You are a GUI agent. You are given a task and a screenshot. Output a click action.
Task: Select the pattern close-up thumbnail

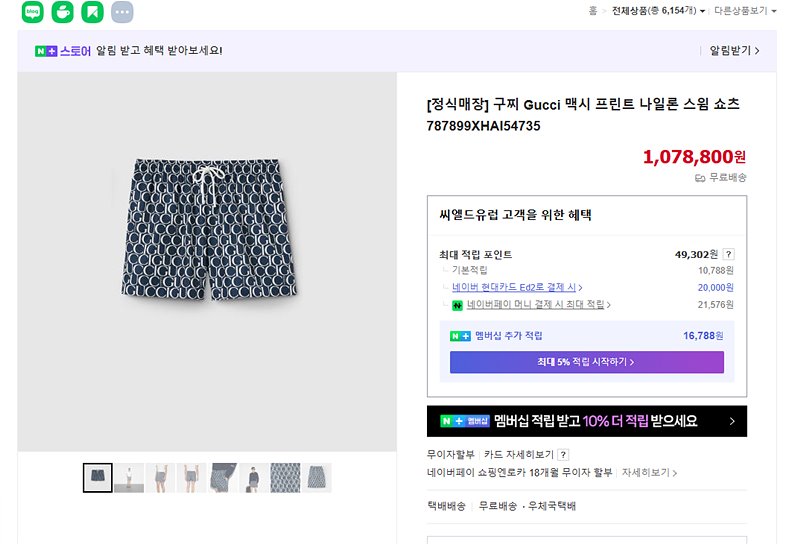[285, 478]
